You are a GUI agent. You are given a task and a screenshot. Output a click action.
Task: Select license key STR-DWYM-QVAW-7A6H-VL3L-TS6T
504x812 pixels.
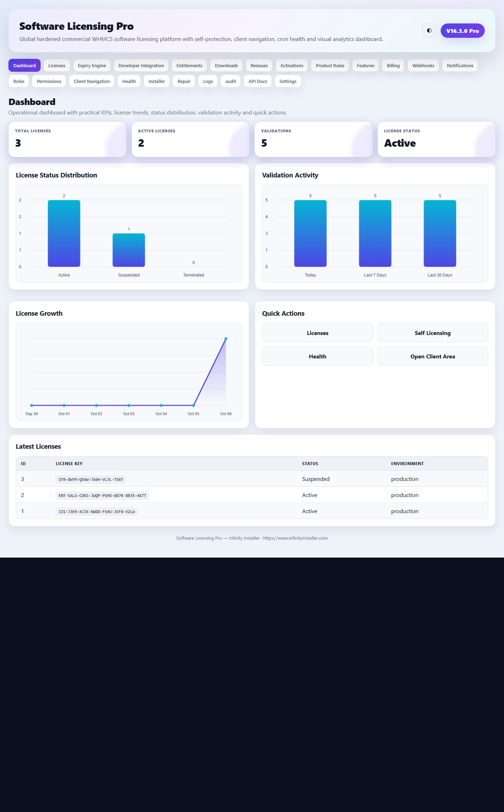[x=91, y=479]
